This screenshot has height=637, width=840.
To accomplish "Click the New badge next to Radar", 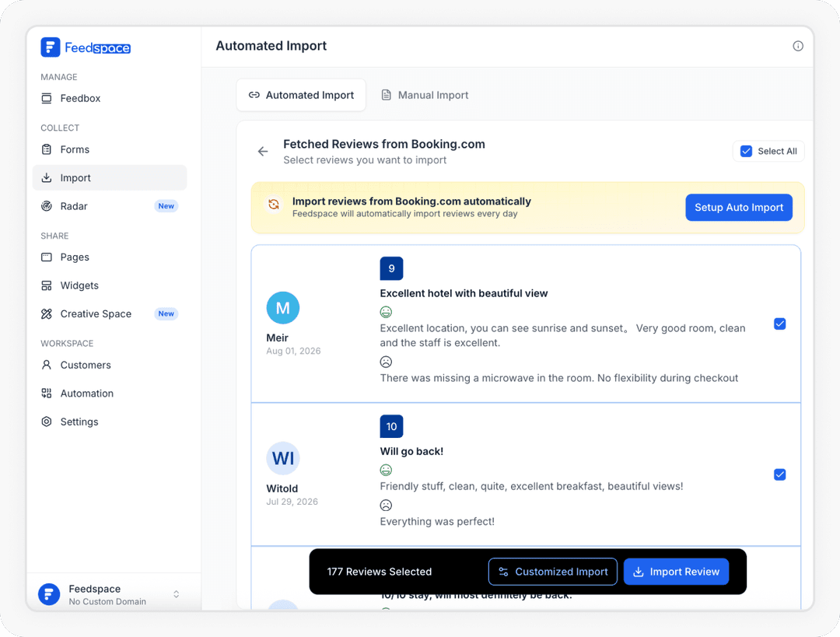I will [x=166, y=206].
